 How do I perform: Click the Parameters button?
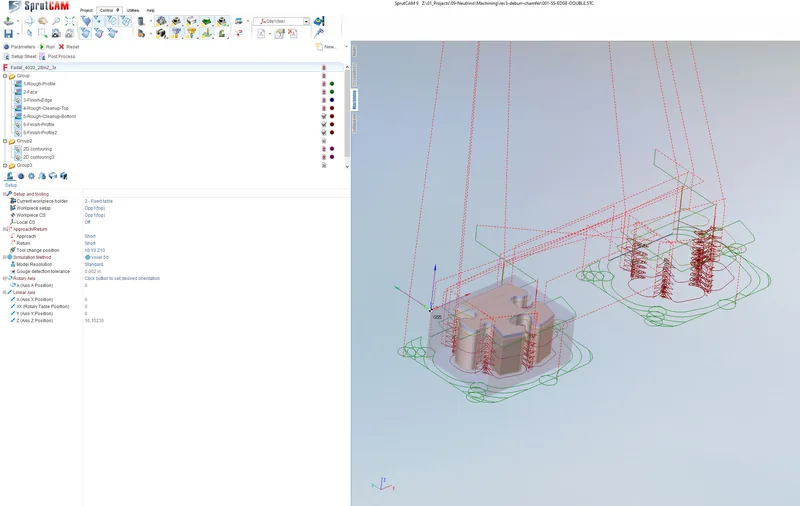click(19, 47)
